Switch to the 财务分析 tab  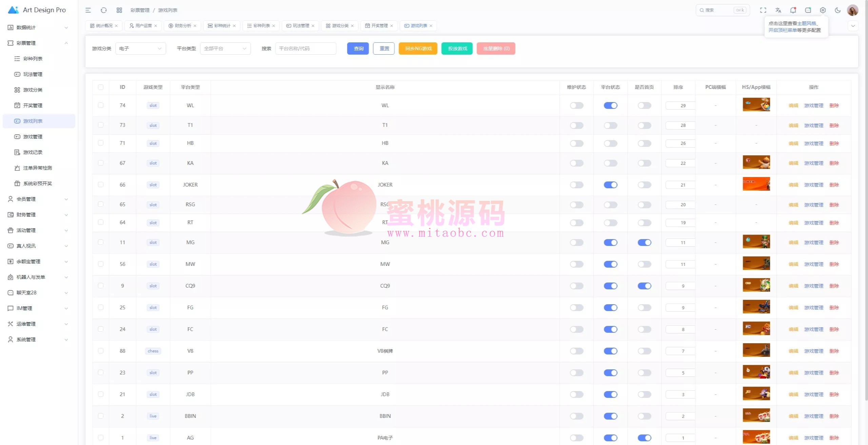(182, 26)
